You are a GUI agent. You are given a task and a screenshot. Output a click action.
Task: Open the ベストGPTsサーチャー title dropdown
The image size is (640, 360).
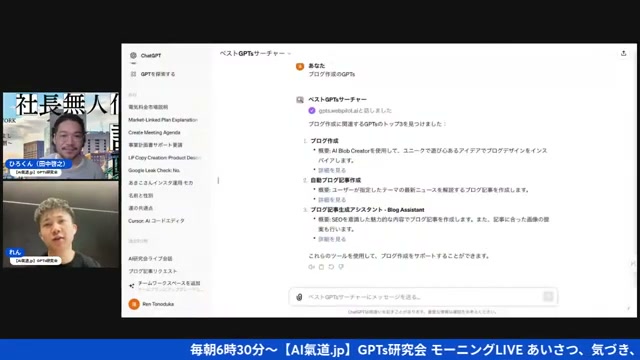point(256,53)
